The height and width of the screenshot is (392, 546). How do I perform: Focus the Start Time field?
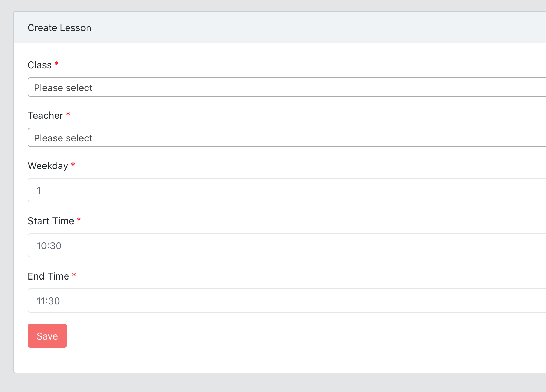click(286, 245)
